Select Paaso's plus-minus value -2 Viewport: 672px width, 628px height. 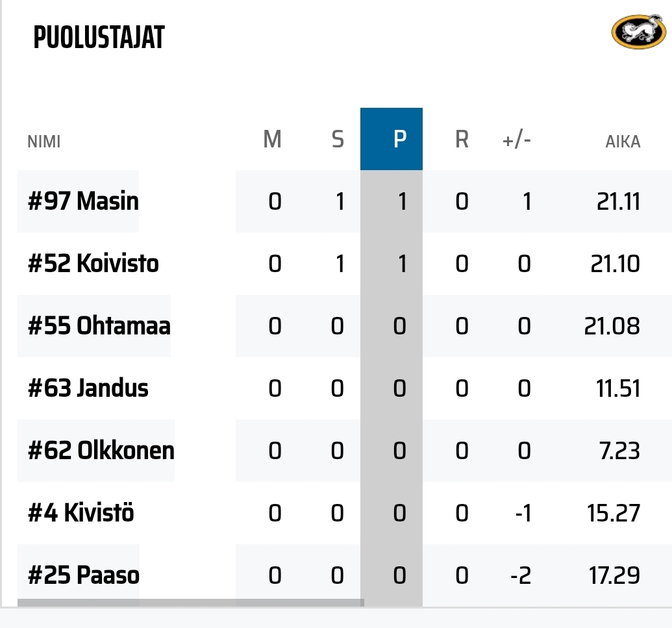point(521,575)
